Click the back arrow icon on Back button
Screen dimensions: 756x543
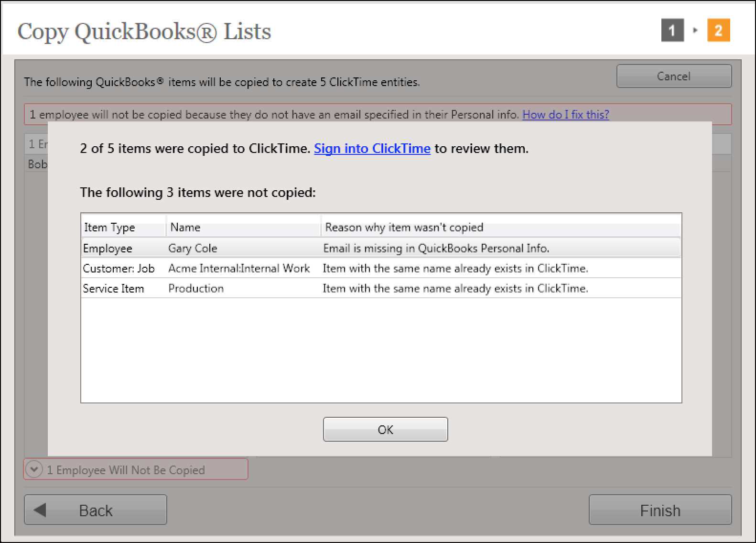click(40, 510)
